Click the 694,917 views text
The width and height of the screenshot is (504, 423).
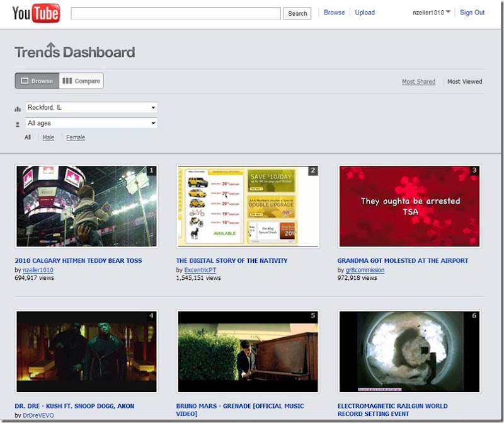click(x=34, y=278)
